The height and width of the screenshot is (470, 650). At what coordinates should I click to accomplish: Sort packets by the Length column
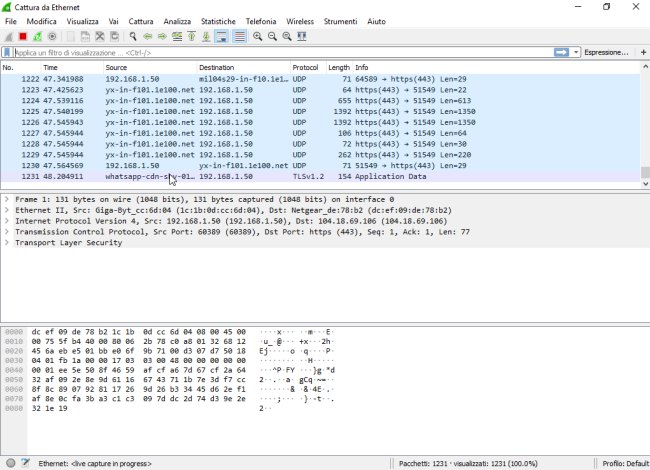pyautogui.click(x=339, y=67)
